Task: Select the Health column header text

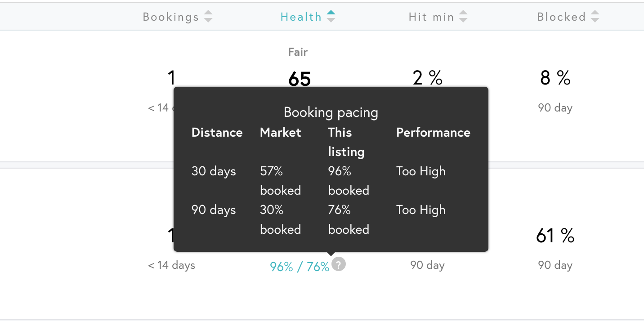Action: [x=301, y=17]
